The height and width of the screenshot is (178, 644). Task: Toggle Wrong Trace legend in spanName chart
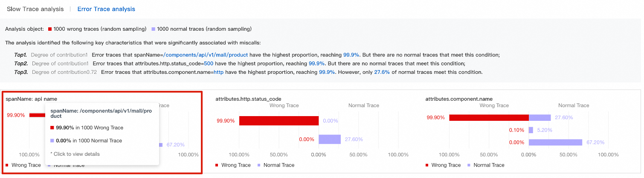23,165
